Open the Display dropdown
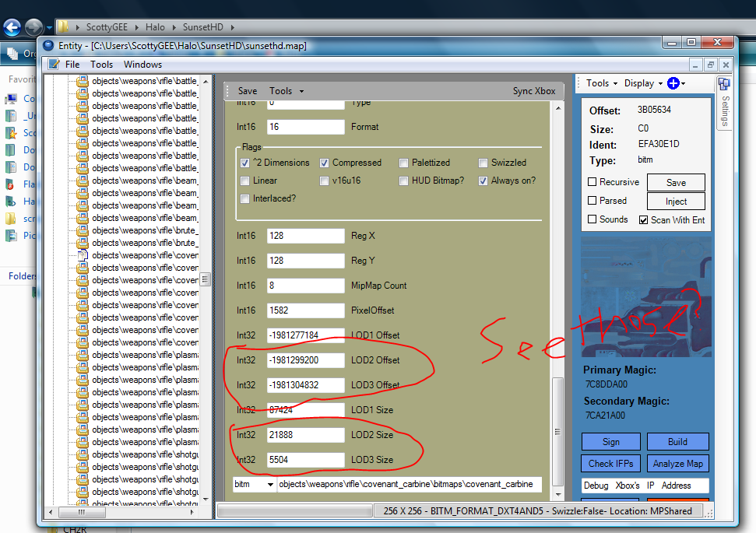The image size is (756, 533). point(643,83)
